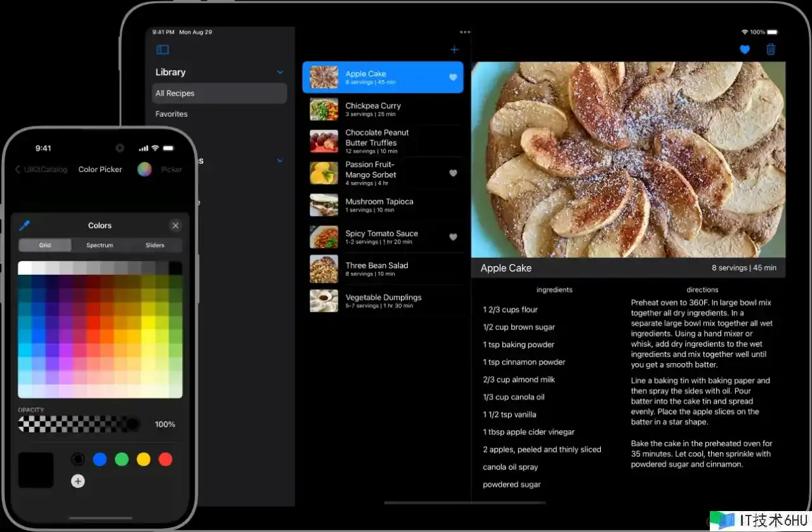This screenshot has width=812, height=532.
Task: Select the red saved color swatch
Action: pyautogui.click(x=166, y=459)
